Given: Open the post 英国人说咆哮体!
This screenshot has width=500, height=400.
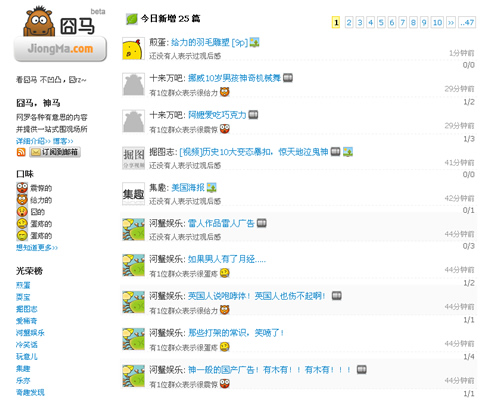Looking at the screenshot, I should (219, 296).
